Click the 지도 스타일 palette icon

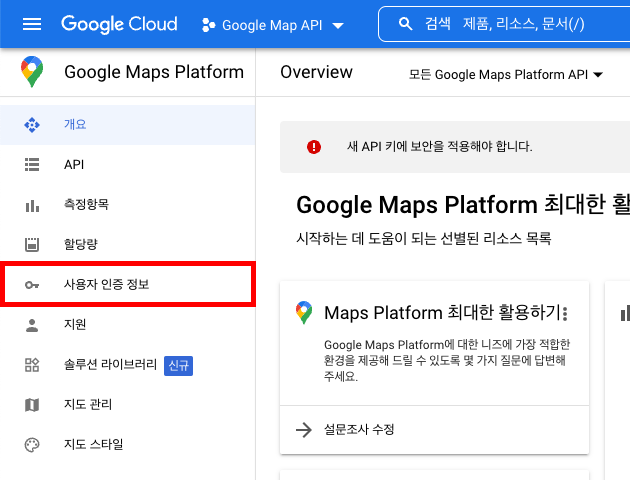click(32, 445)
